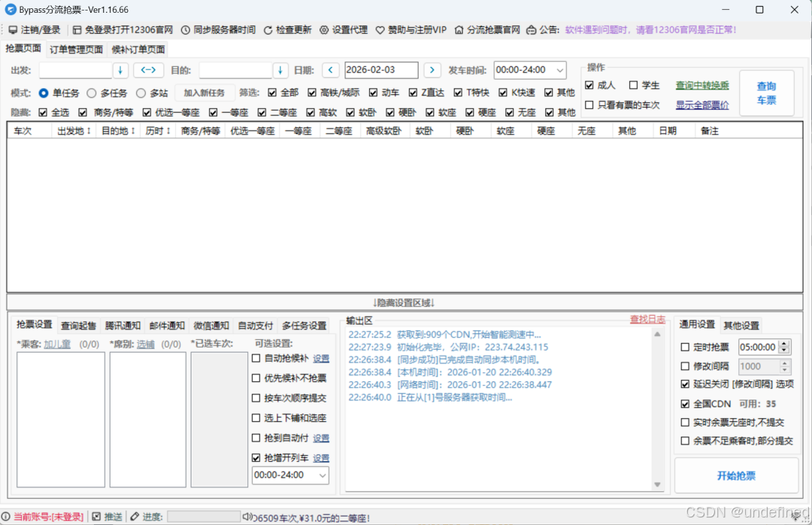The image size is (812, 525).
Task: Expand the 00:00-24:00 dropdown under 抢增开列车
Action: point(323,475)
